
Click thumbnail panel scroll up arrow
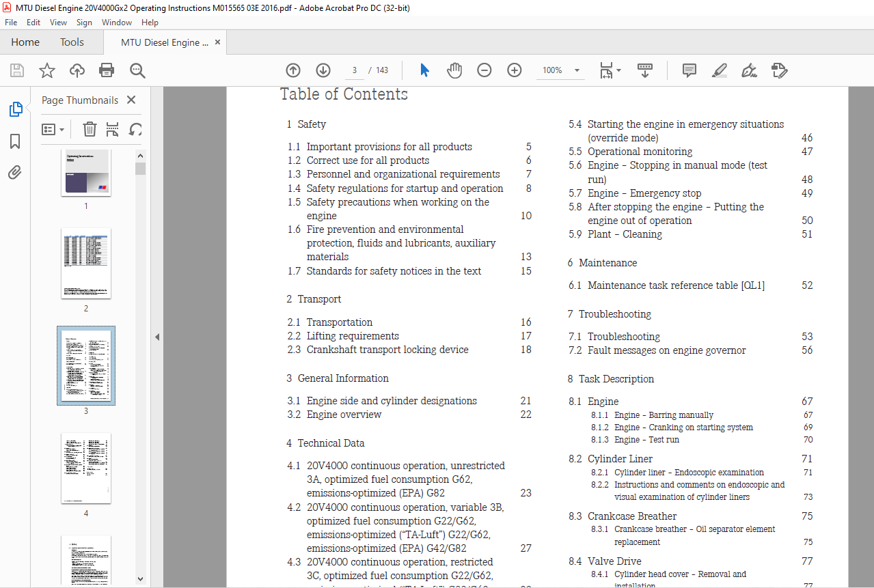point(140,155)
